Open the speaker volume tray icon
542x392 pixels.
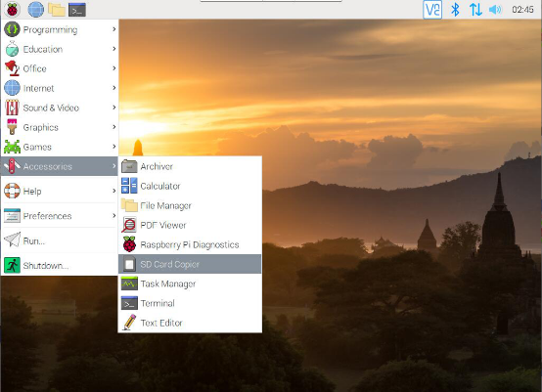[495, 10]
